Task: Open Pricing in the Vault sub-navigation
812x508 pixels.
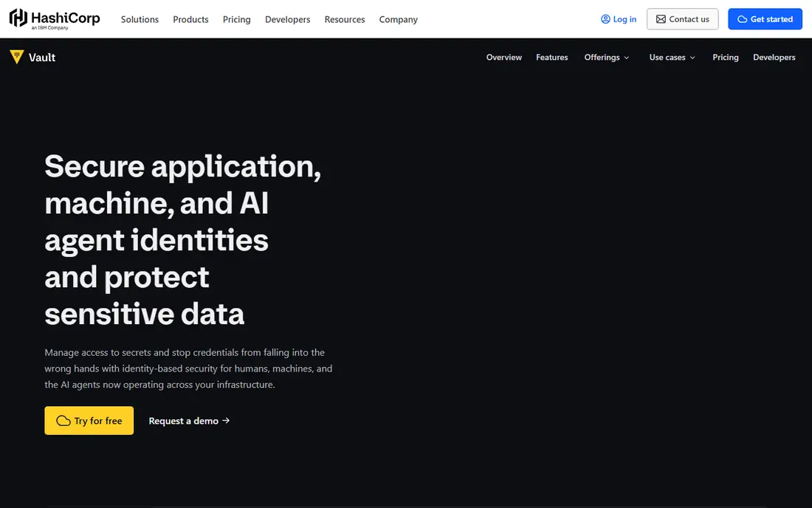Action: 725,57
